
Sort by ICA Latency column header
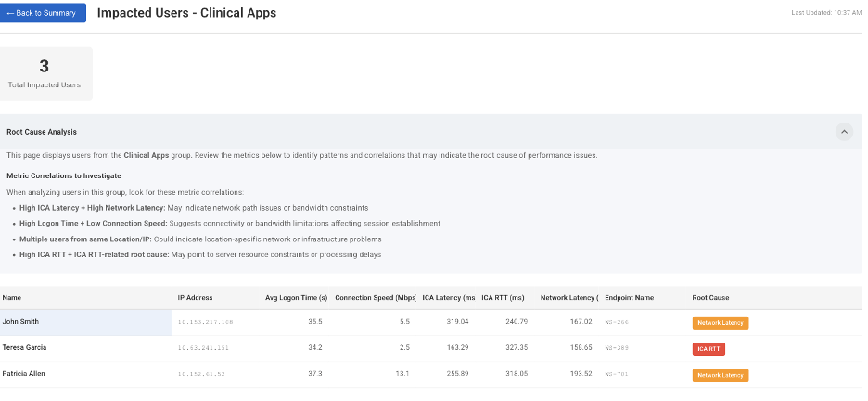click(449, 297)
